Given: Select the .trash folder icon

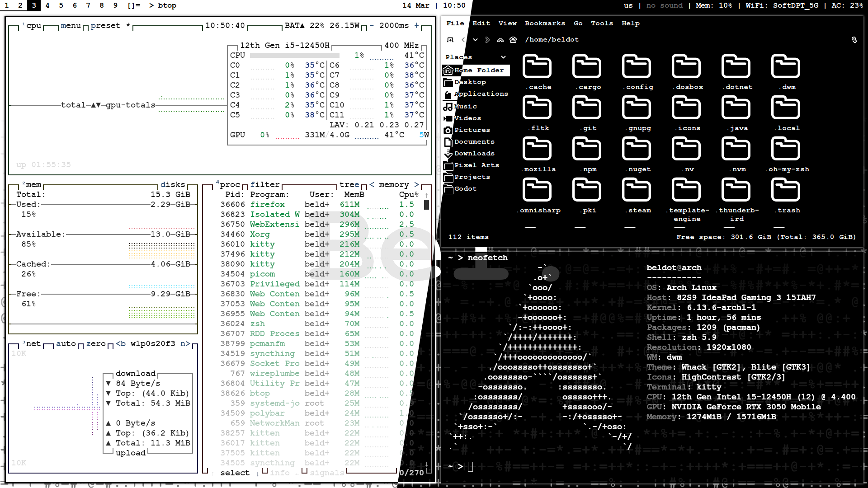Looking at the screenshot, I should (x=786, y=190).
